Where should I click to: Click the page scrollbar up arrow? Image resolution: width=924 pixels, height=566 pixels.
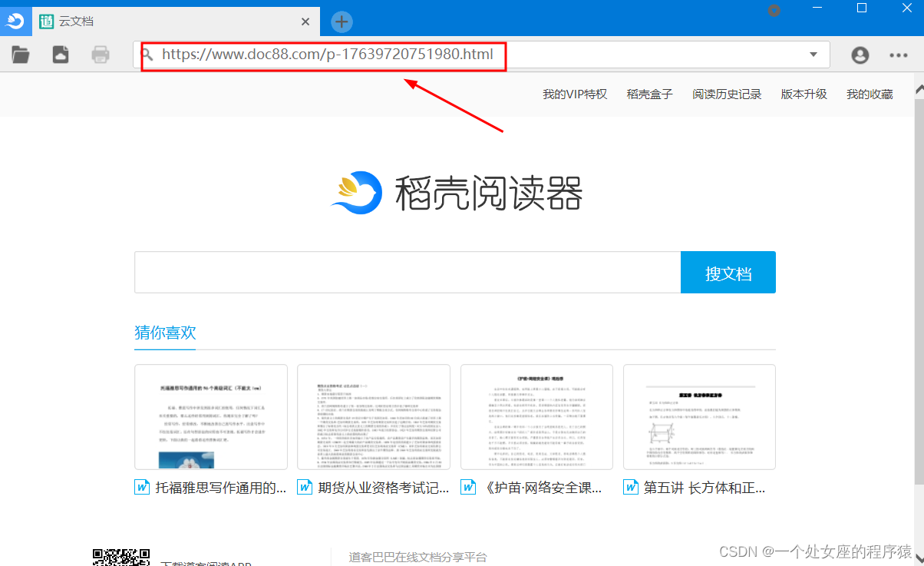[919, 91]
